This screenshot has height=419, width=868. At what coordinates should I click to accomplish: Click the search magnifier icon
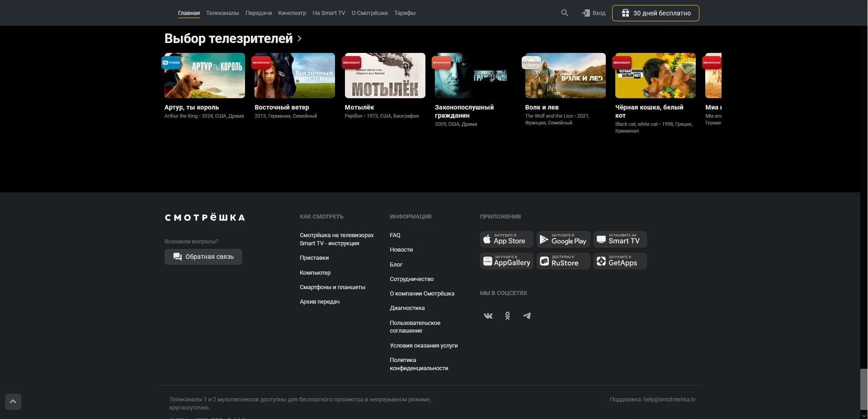click(565, 13)
